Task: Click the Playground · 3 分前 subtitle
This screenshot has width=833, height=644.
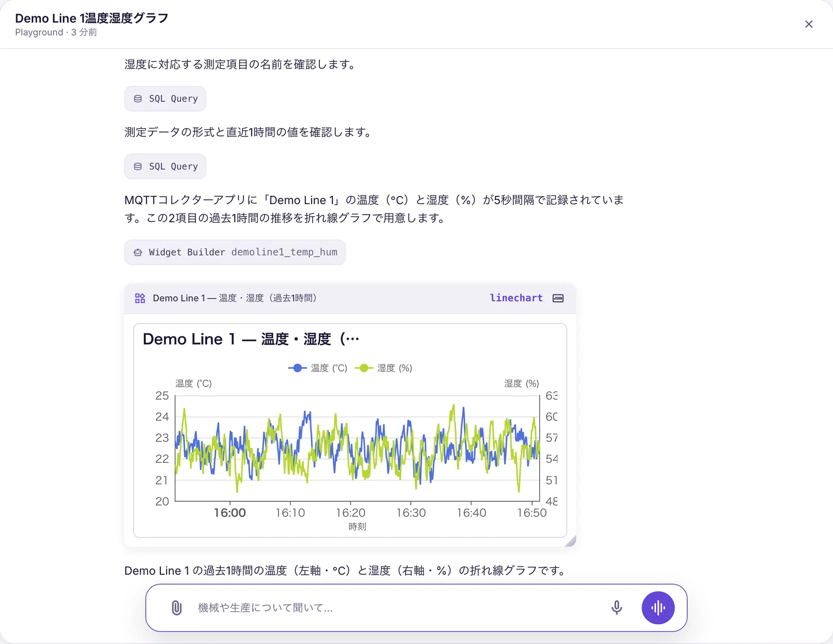Action: 56,32
